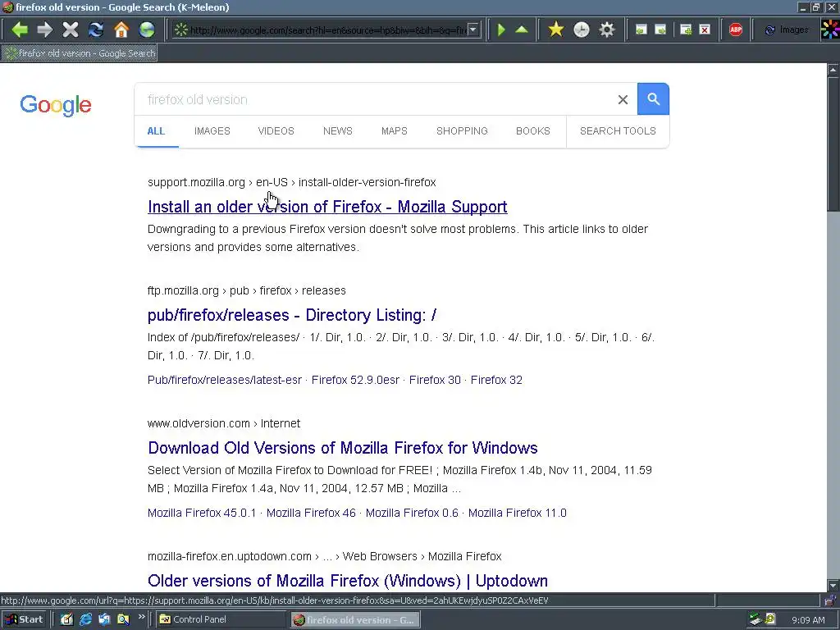840x630 pixels.
Task: Go back with the green Back arrow
Action: 20,30
